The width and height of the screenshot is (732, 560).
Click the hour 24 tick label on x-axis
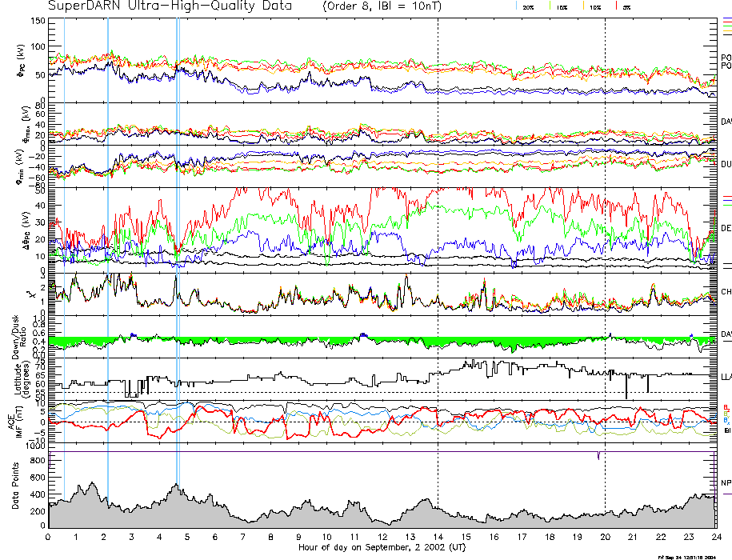coord(716,537)
